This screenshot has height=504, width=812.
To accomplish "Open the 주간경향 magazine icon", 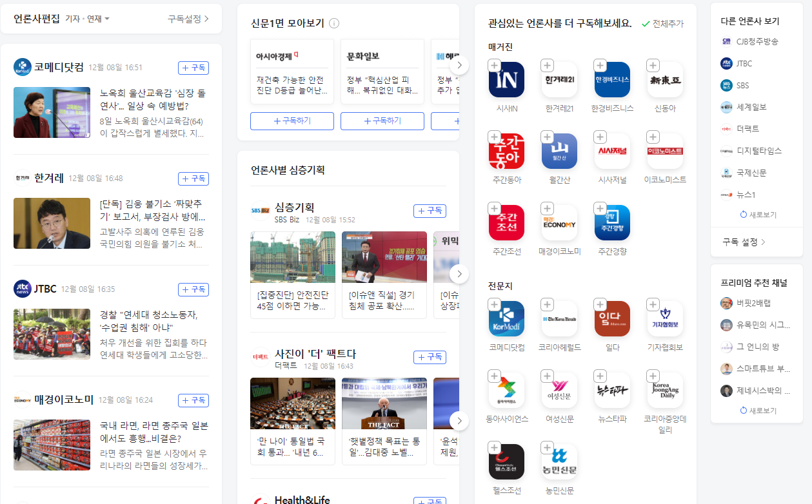I will (612, 222).
